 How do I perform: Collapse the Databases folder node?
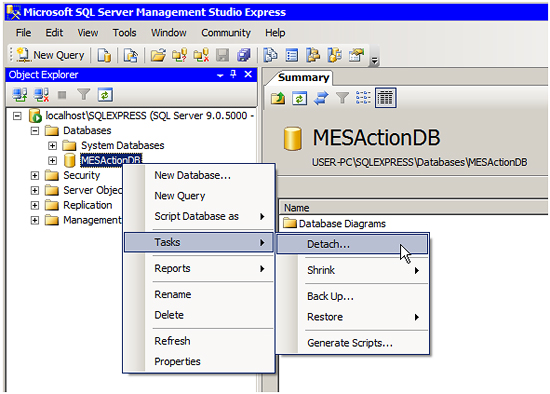(x=35, y=131)
